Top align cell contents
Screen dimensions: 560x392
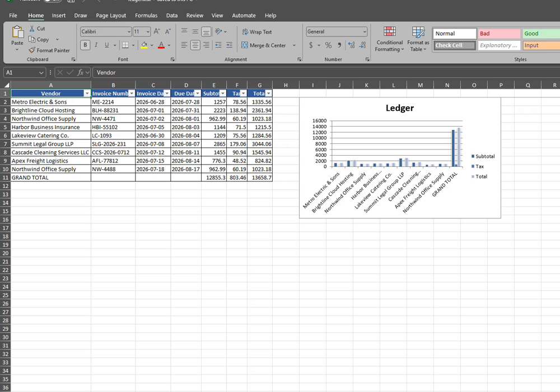184,31
